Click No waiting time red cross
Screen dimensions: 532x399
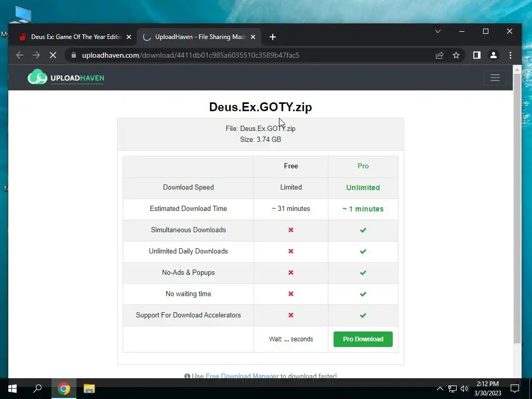[291, 294]
